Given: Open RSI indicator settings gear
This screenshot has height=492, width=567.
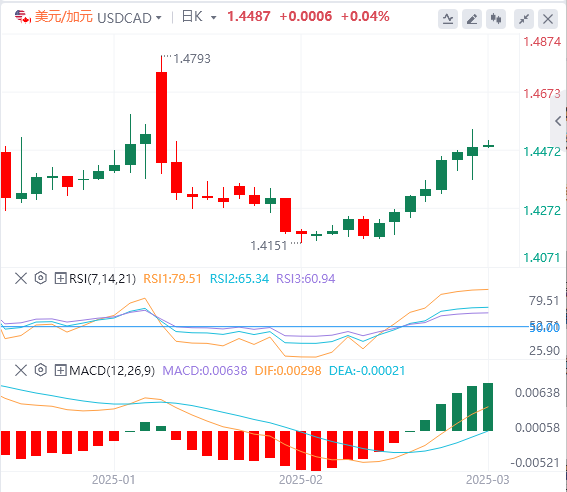Looking at the screenshot, I should coord(40,278).
